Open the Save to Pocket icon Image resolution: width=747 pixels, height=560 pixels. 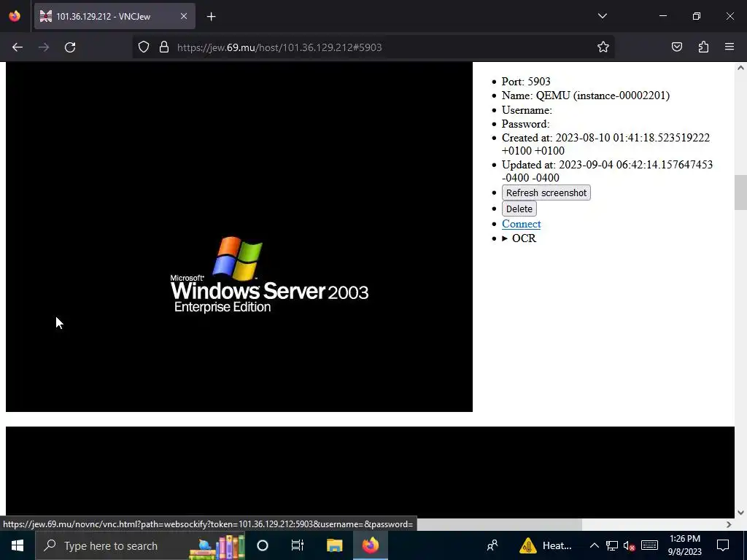(x=677, y=47)
